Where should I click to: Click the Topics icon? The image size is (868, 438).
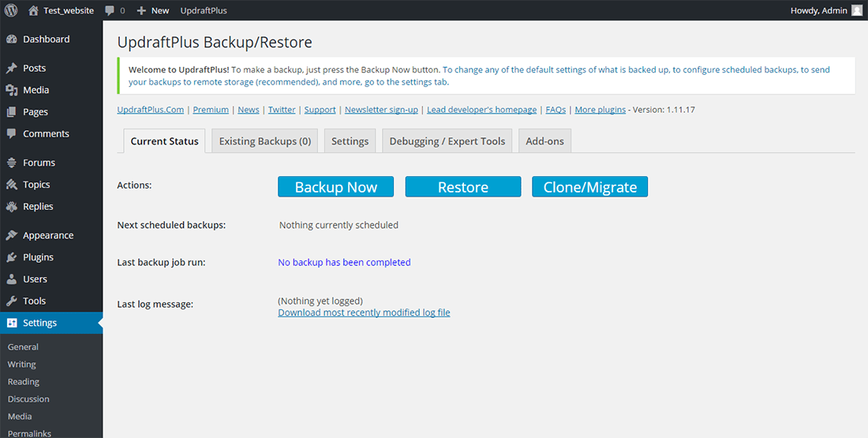tap(12, 185)
